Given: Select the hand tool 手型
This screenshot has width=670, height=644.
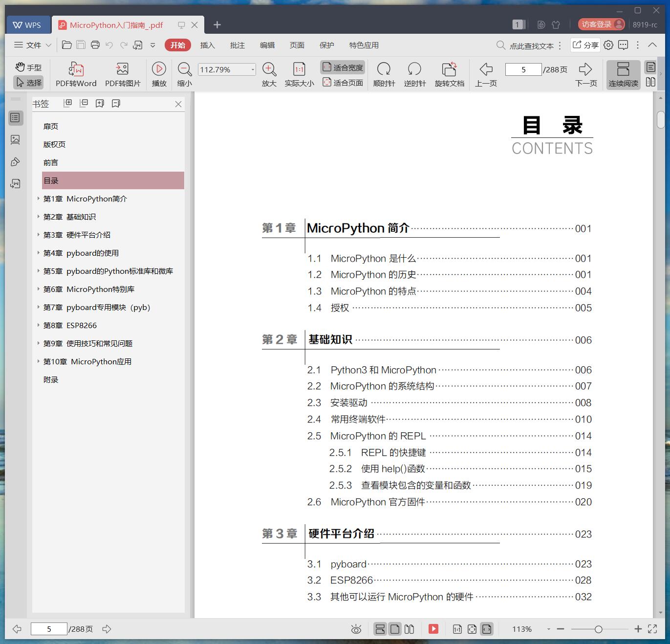Looking at the screenshot, I should 28,67.
